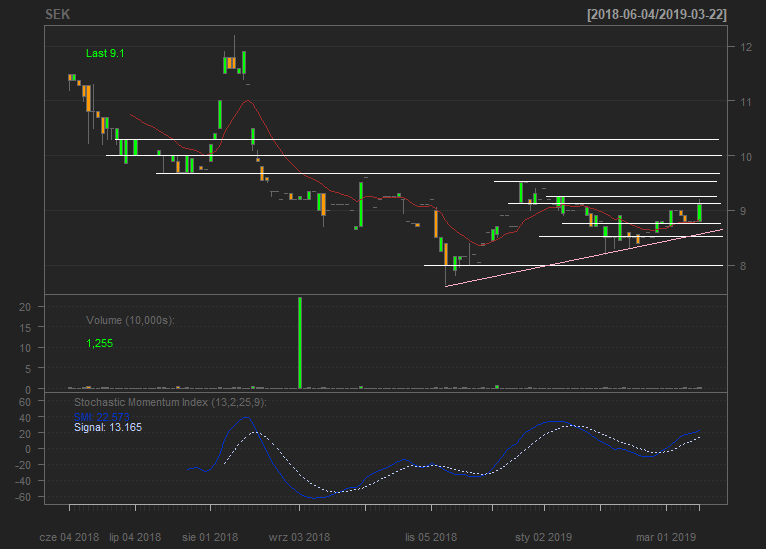The height and width of the screenshot is (549, 766).
Task: Click the 'sie 01 2018' date label
Action: [x=210, y=537]
